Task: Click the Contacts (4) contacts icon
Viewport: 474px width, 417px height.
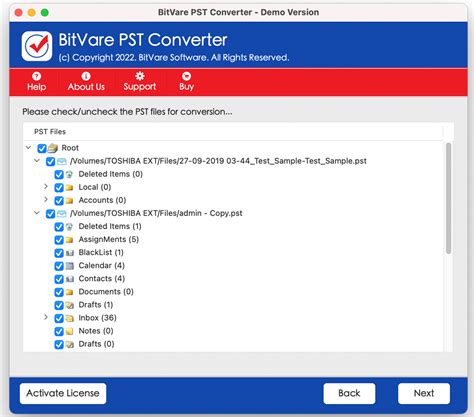Action: [69, 279]
